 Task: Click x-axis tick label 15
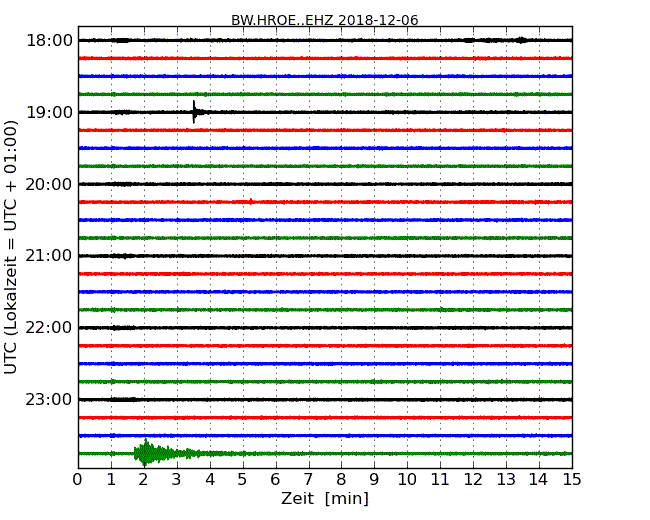point(572,479)
